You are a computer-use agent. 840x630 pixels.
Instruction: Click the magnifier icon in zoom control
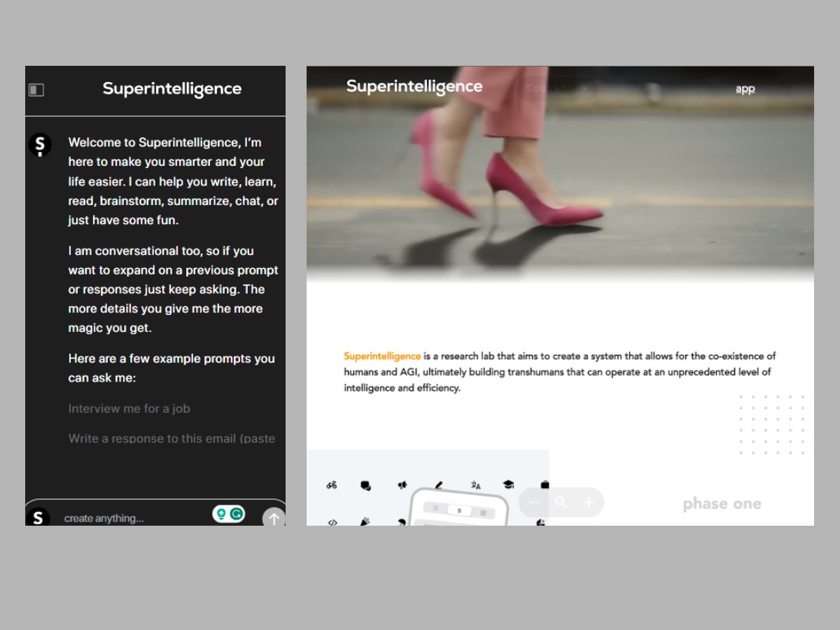point(561,503)
